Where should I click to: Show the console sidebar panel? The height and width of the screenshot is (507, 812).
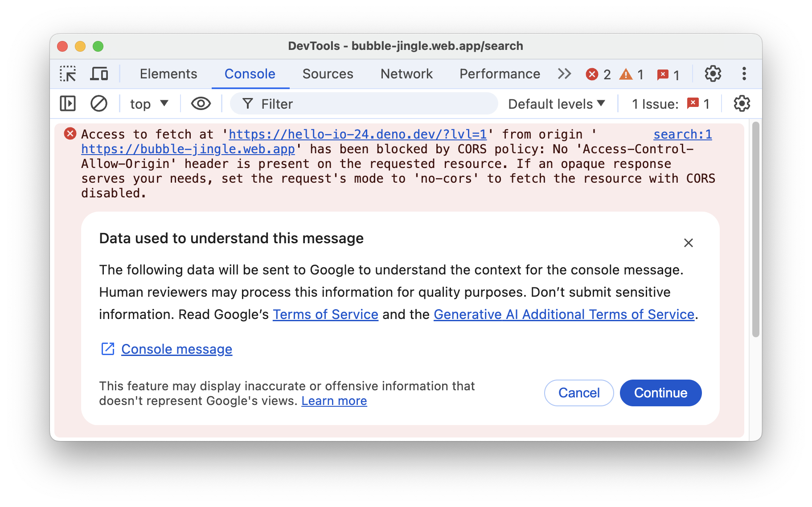[x=68, y=103]
